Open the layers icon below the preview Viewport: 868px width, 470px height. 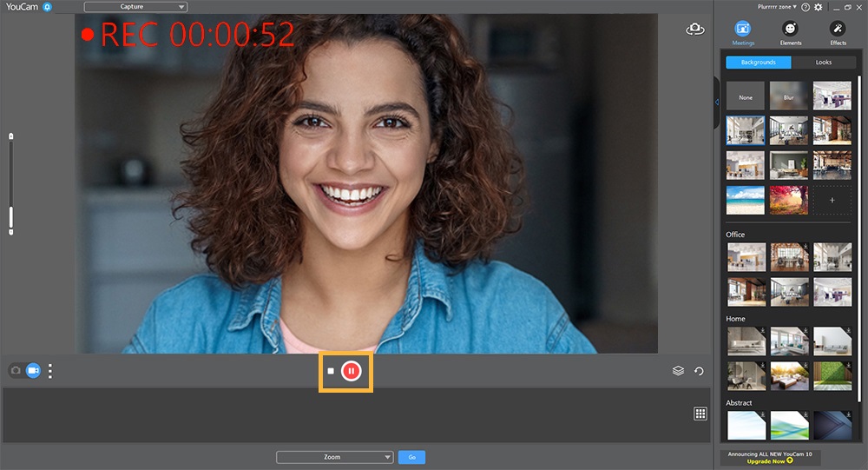tap(678, 371)
